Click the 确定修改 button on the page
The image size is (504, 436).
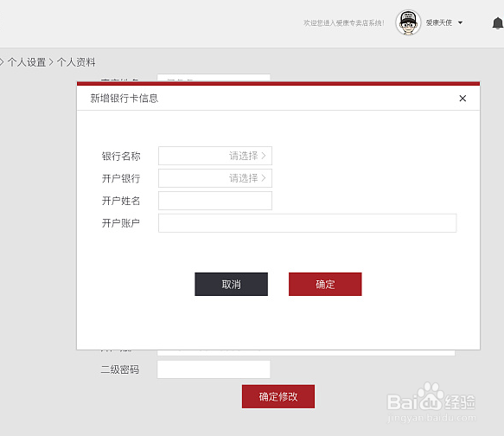pos(278,396)
